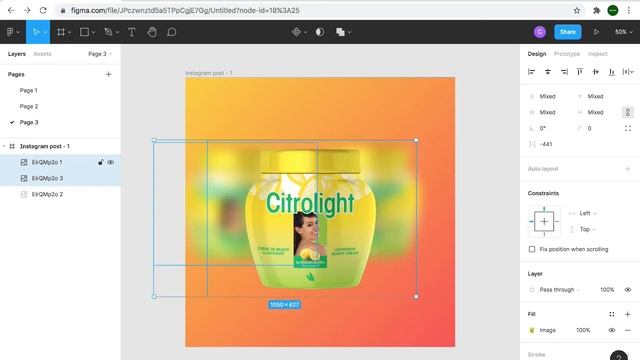640x360 pixels.
Task: Click the rotation 0° field
Action: (x=543, y=128)
